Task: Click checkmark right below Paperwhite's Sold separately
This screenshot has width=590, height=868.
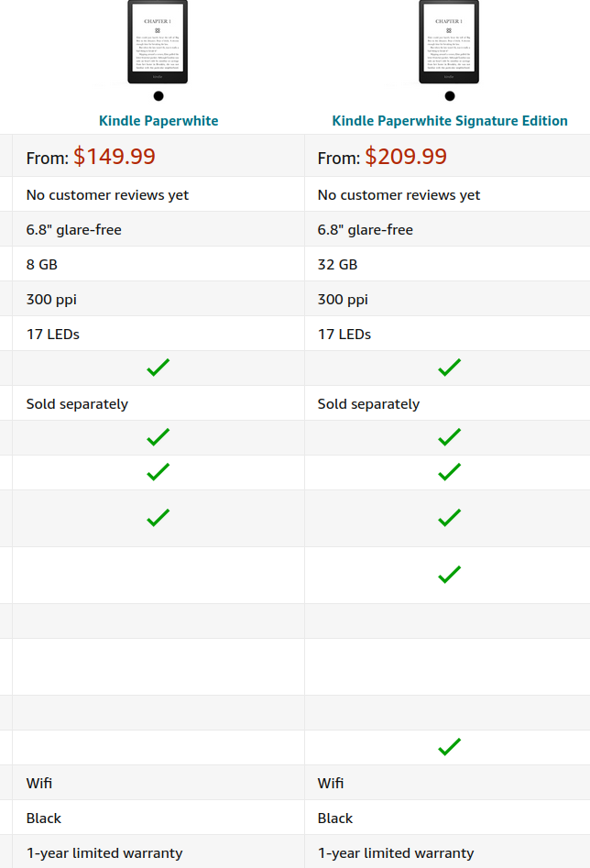Action: [158, 437]
